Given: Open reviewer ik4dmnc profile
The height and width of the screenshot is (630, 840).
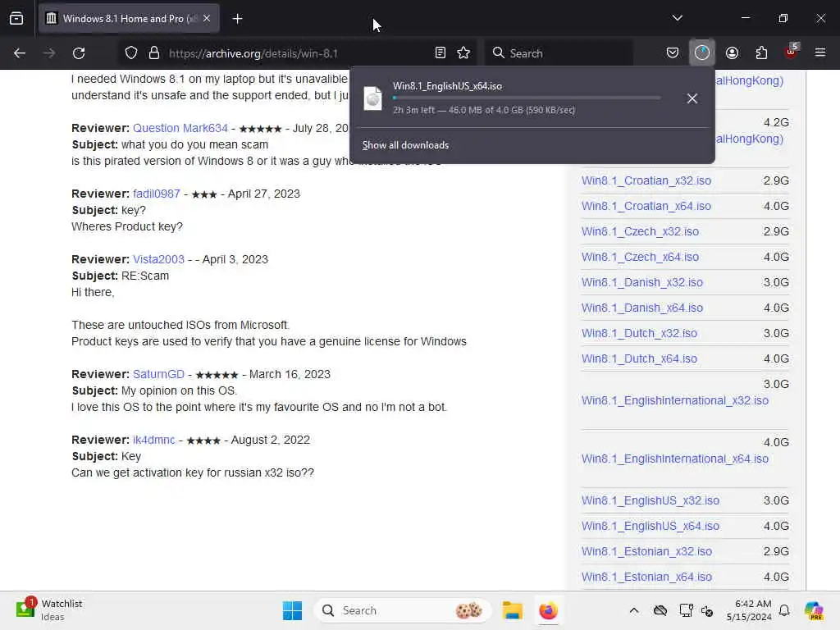Looking at the screenshot, I should [x=154, y=440].
